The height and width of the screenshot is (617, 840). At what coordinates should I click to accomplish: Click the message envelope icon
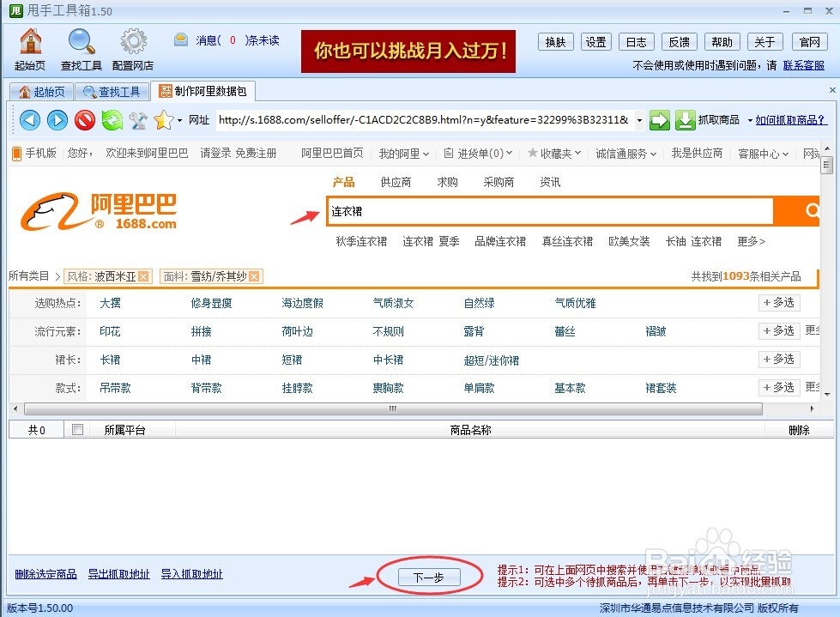pyautogui.click(x=181, y=40)
